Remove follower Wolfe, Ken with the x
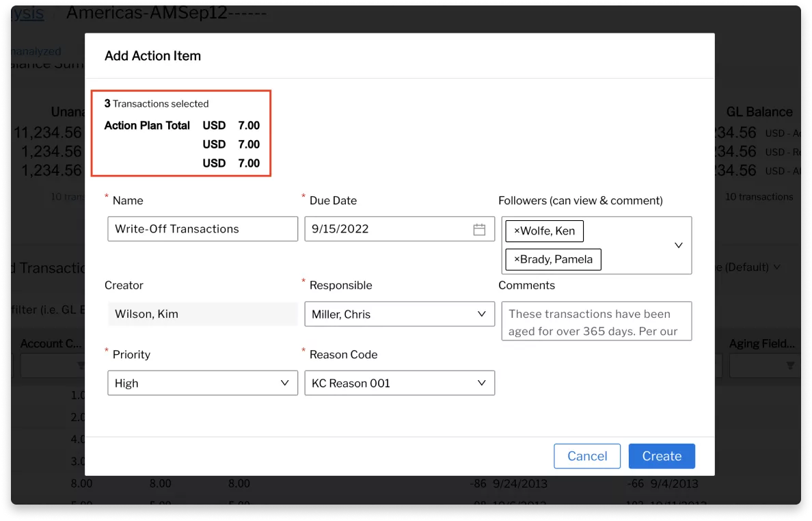 coord(516,231)
